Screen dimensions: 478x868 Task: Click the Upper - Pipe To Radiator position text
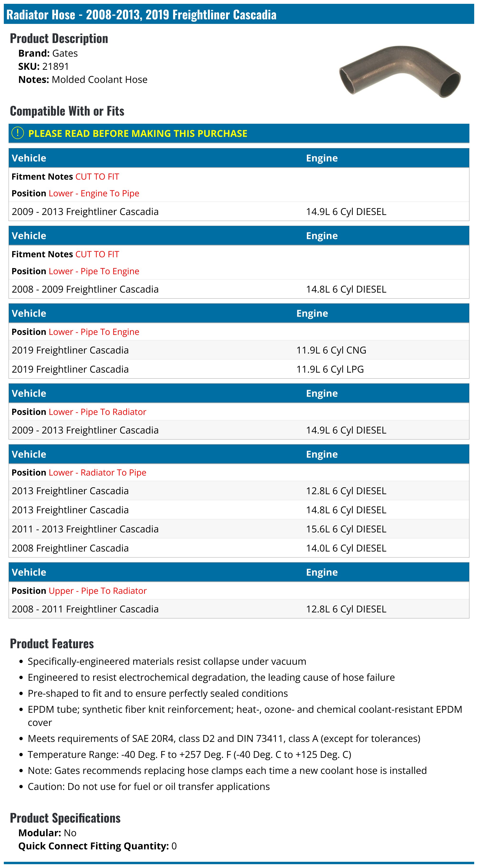pos(98,591)
